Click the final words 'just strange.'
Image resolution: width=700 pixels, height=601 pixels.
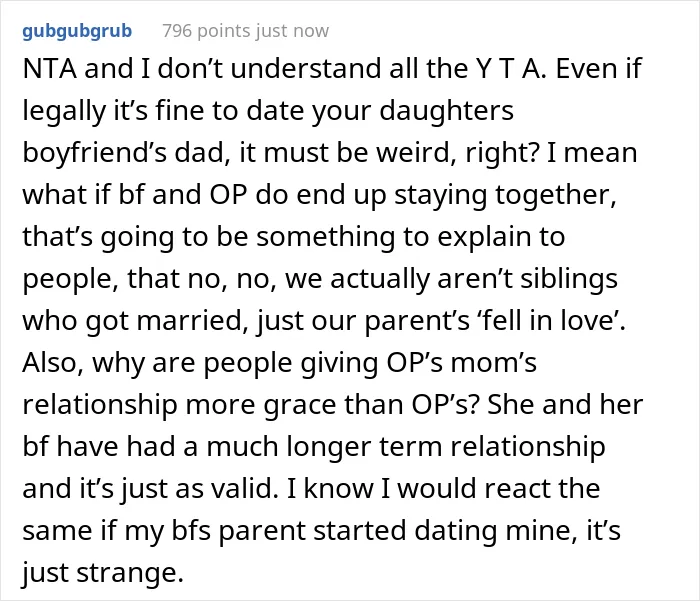point(103,572)
